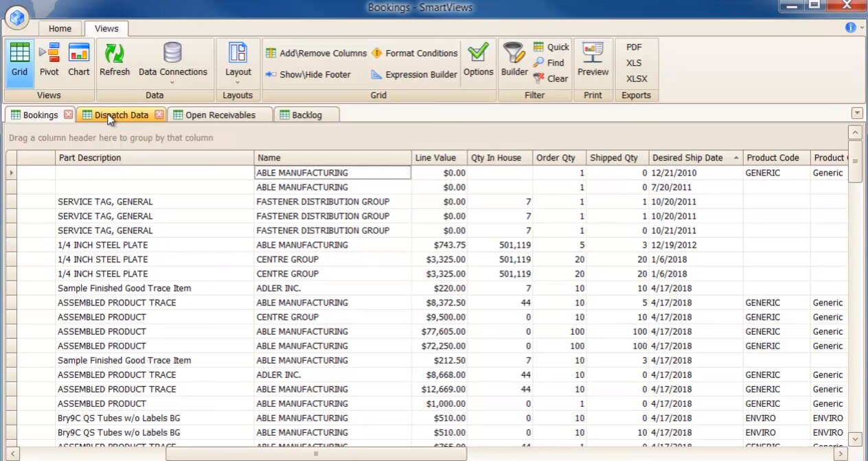Click the horizontal scrollbar thumb
868x461 pixels.
pos(316,453)
